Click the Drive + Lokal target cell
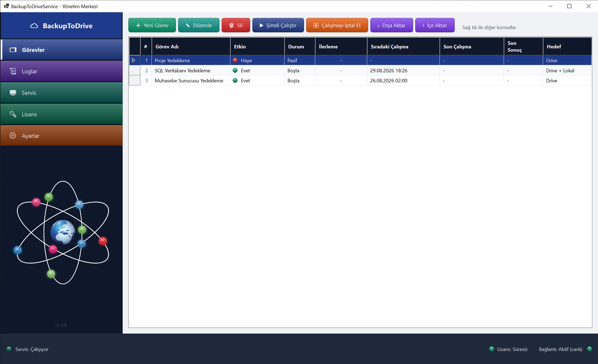 [x=567, y=70]
